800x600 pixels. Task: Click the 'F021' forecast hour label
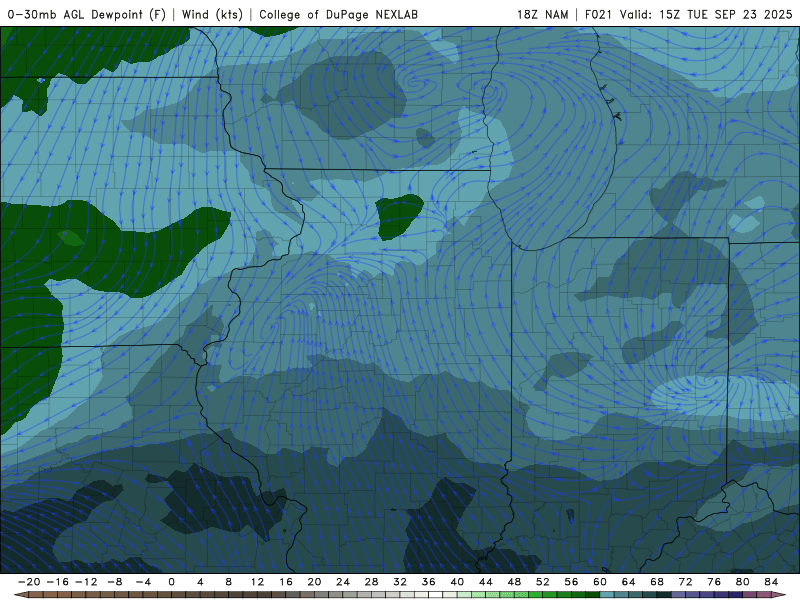click(x=598, y=14)
